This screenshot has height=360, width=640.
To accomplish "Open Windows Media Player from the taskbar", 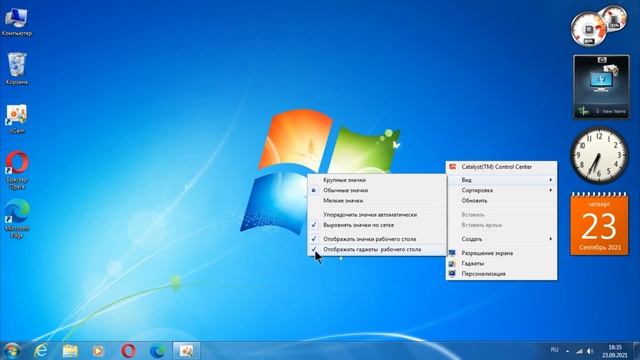I will 98,351.
